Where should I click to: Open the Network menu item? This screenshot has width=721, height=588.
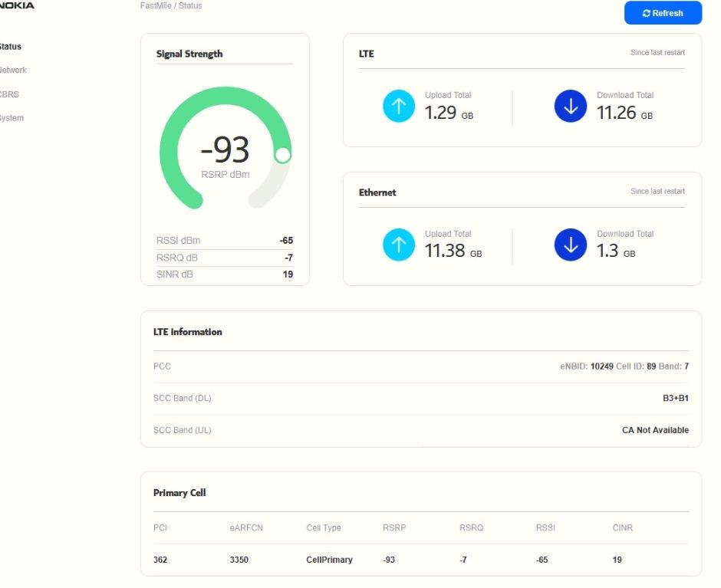coord(13,70)
